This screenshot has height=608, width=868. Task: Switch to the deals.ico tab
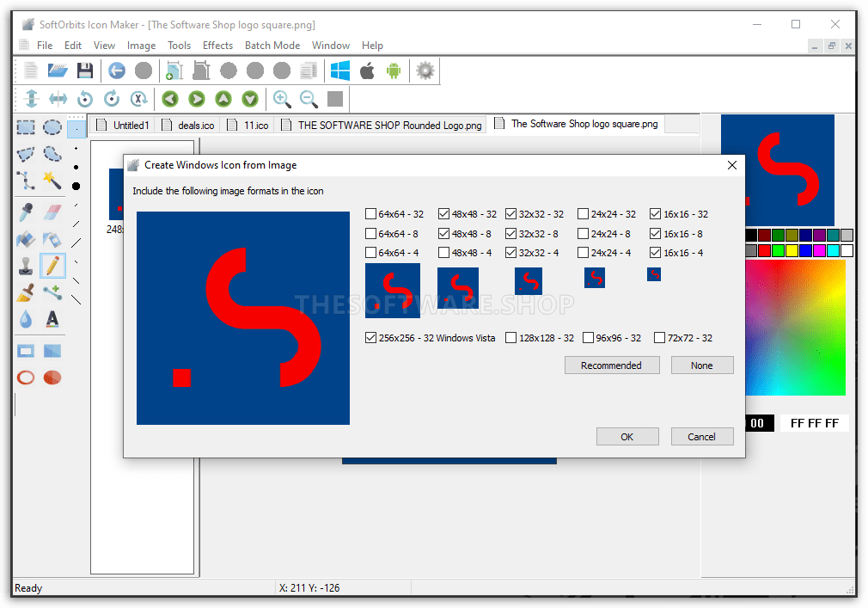click(188, 126)
